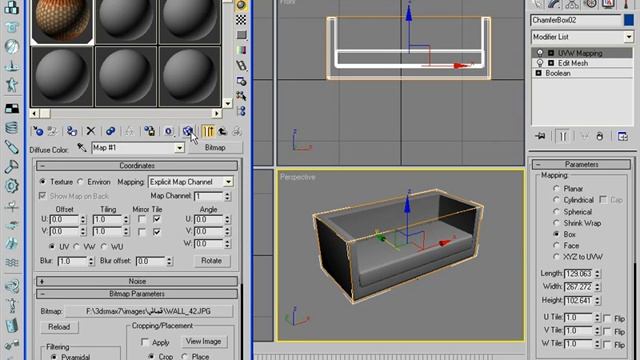Expand the Edit Mesh sub-object tree
Image resolution: width=640 pixels, height=360 pixels.
tap(551, 63)
